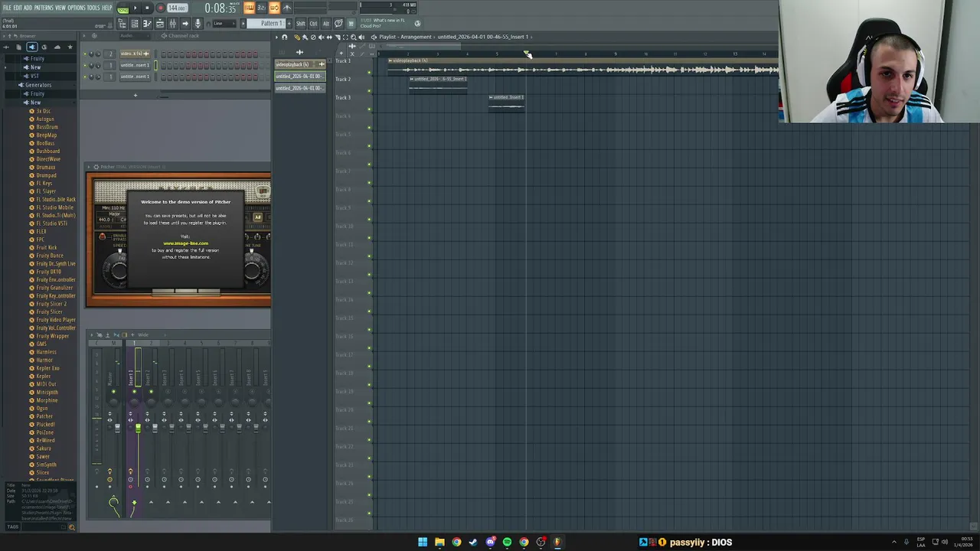
Task: Click the Browser favorites star icon
Action: point(70,47)
